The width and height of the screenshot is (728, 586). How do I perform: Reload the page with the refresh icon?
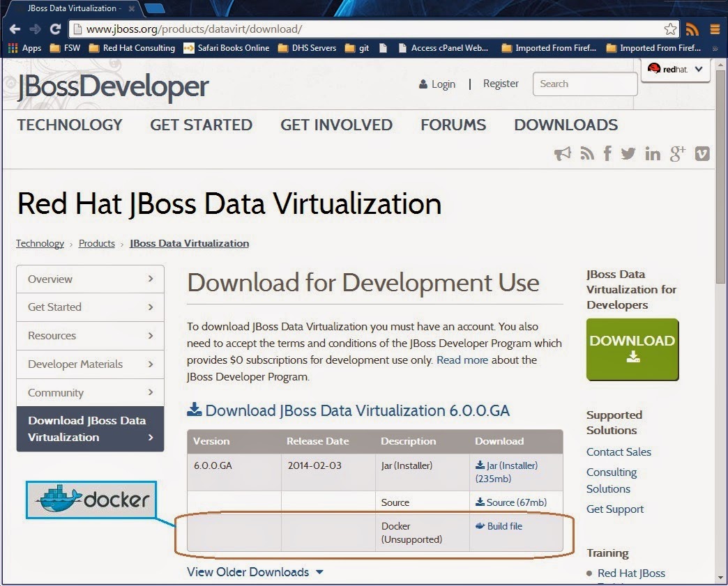point(55,29)
